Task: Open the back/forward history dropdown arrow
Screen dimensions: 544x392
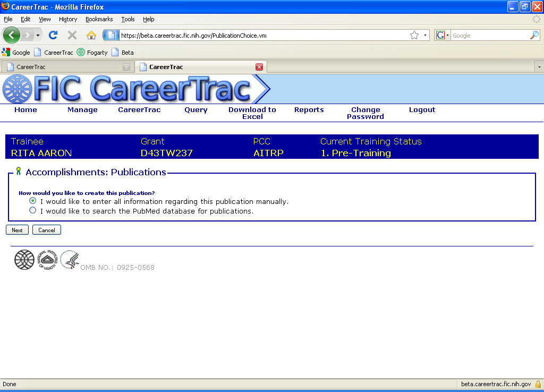Action: click(x=38, y=35)
